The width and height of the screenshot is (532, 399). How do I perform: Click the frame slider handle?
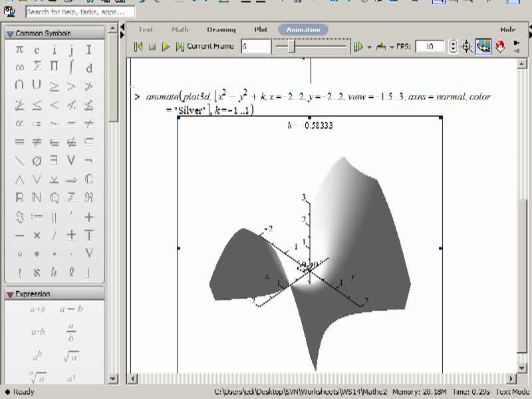[x=291, y=47]
